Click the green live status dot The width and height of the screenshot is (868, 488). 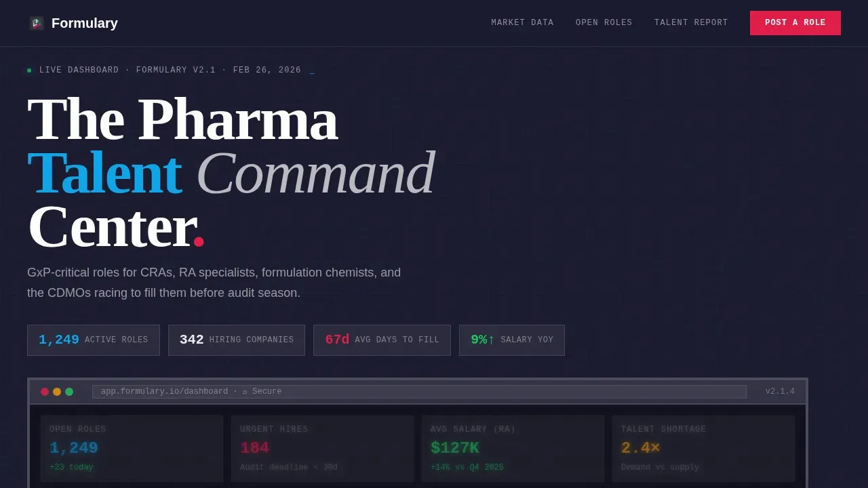[x=29, y=70]
